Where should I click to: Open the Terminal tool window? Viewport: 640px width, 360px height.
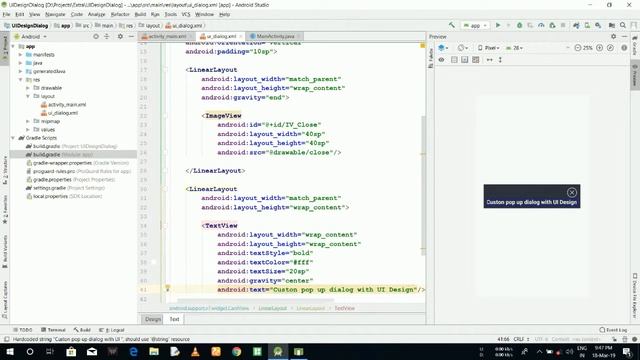click(x=53, y=330)
